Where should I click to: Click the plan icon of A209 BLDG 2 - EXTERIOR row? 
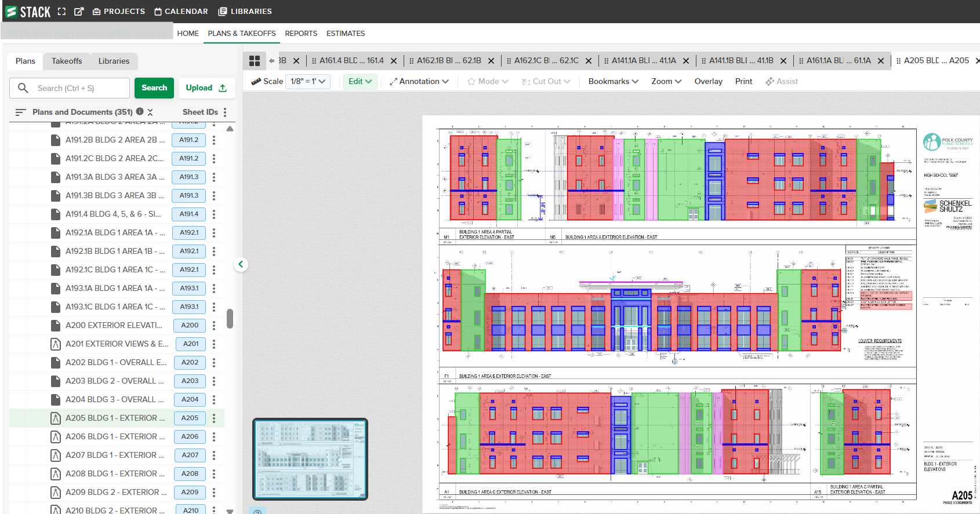[56, 493]
